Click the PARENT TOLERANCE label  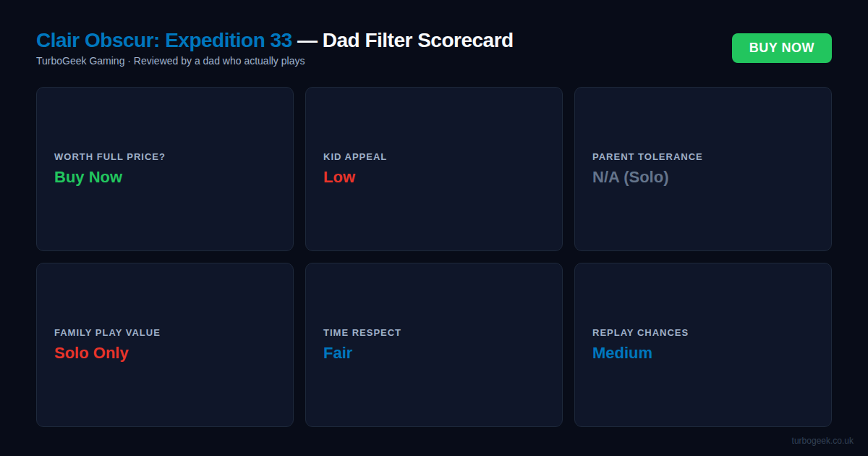click(x=647, y=157)
